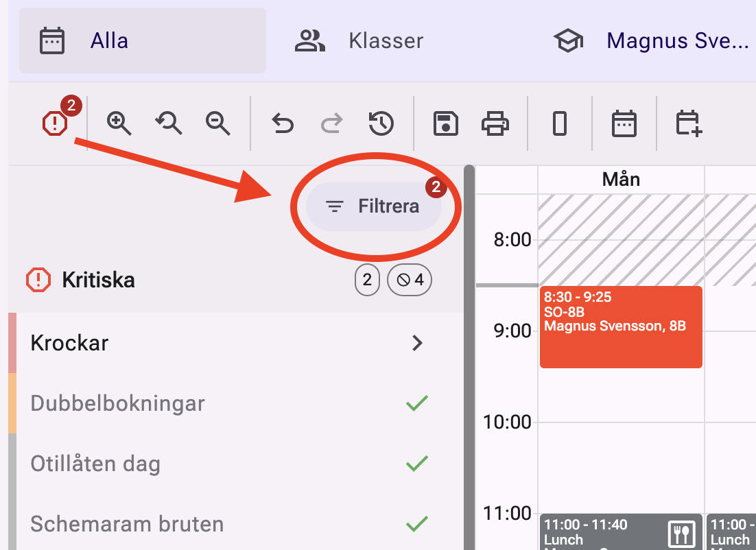This screenshot has width=756, height=550.
Task: Open the blocked items counter showing 4
Action: tap(410, 280)
